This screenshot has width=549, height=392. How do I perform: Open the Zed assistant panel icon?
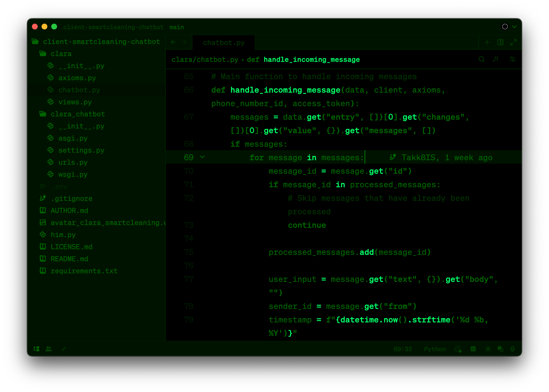(x=488, y=349)
